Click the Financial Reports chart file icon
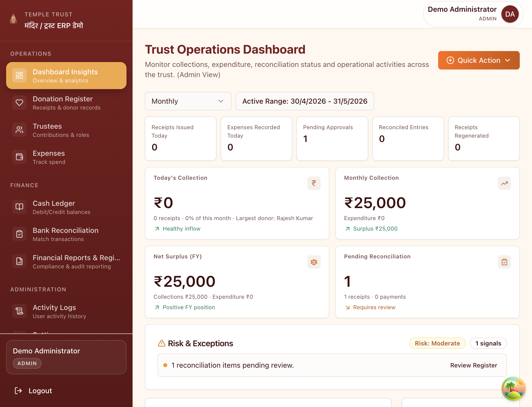 [x=19, y=261]
